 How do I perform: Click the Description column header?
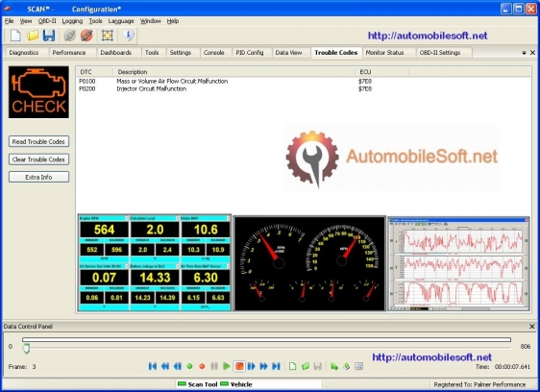[x=234, y=72]
